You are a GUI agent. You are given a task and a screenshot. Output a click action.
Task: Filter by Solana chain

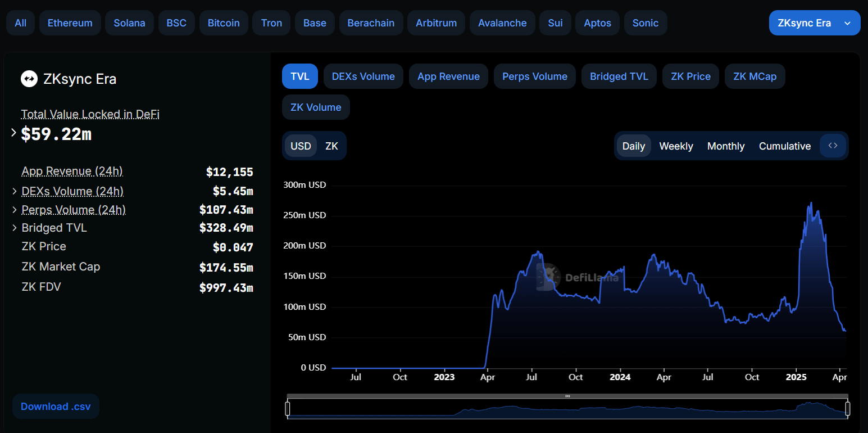[x=129, y=23]
